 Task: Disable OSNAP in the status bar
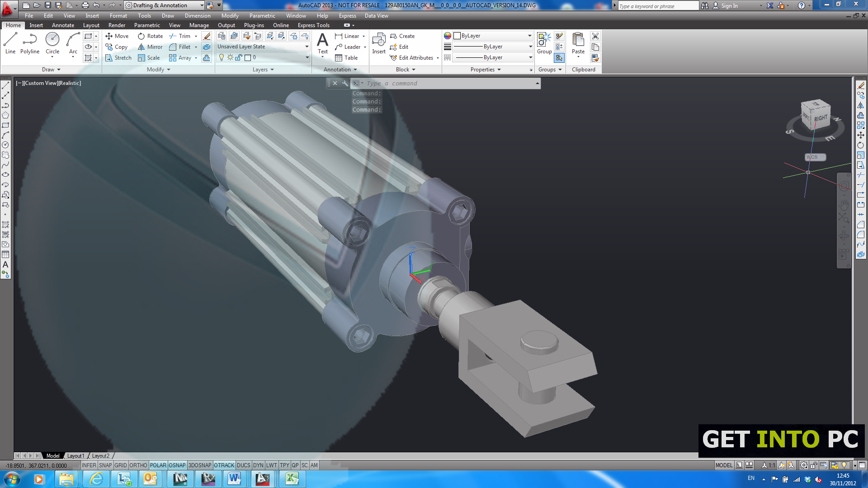177,465
